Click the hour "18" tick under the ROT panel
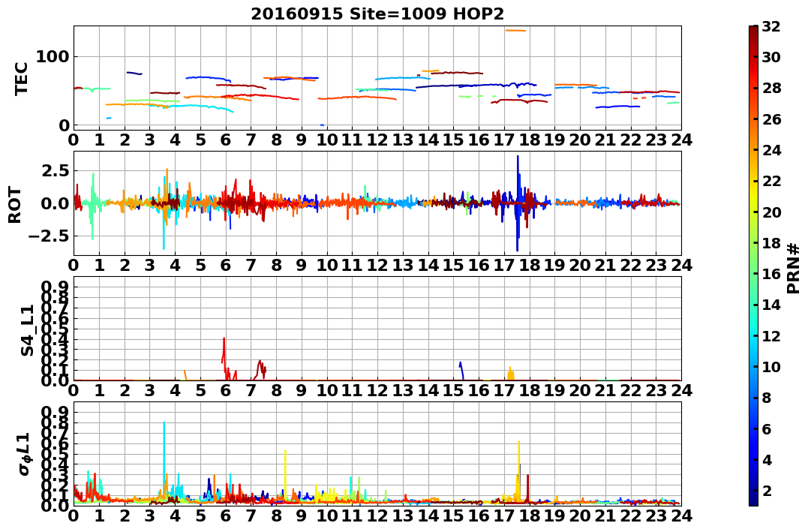808x532 pixels. [529, 265]
